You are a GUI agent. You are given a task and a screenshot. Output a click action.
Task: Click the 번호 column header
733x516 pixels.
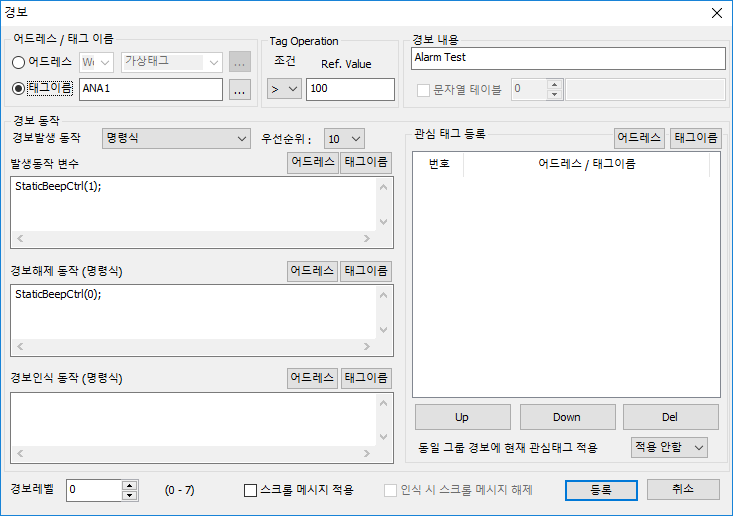(439, 164)
